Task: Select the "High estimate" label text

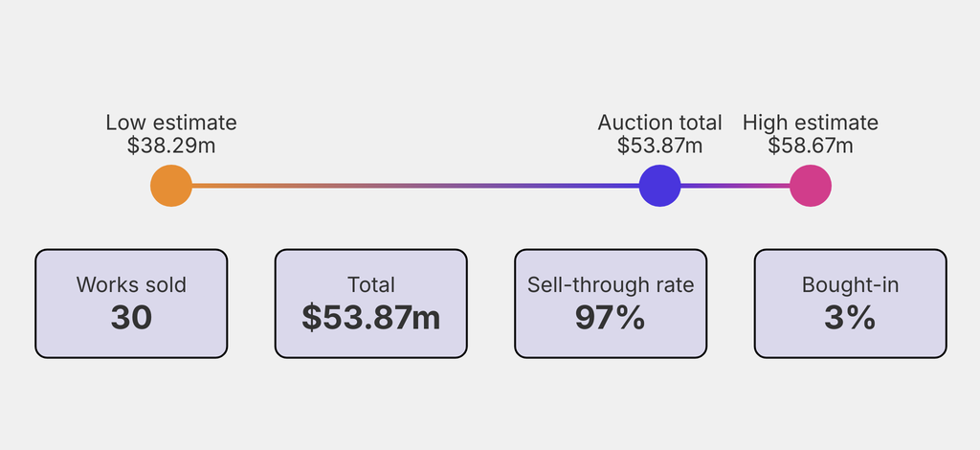Action: point(811,123)
